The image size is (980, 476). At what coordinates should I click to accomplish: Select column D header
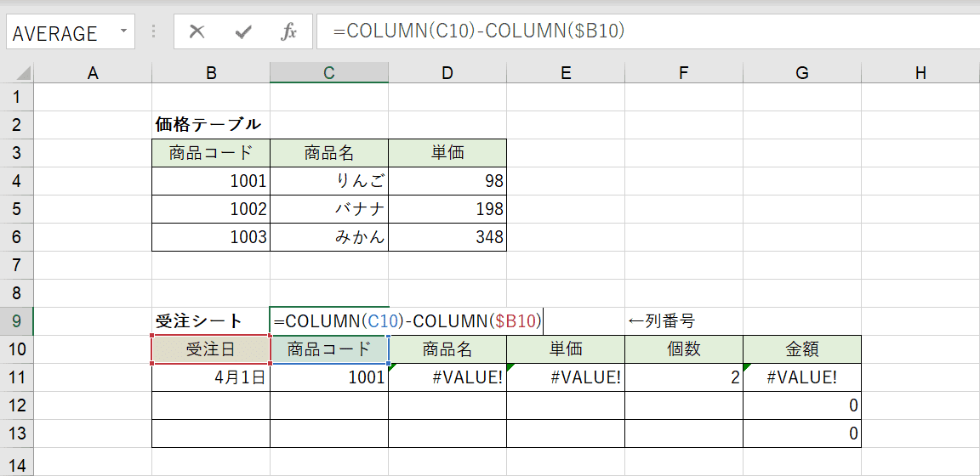point(447,74)
